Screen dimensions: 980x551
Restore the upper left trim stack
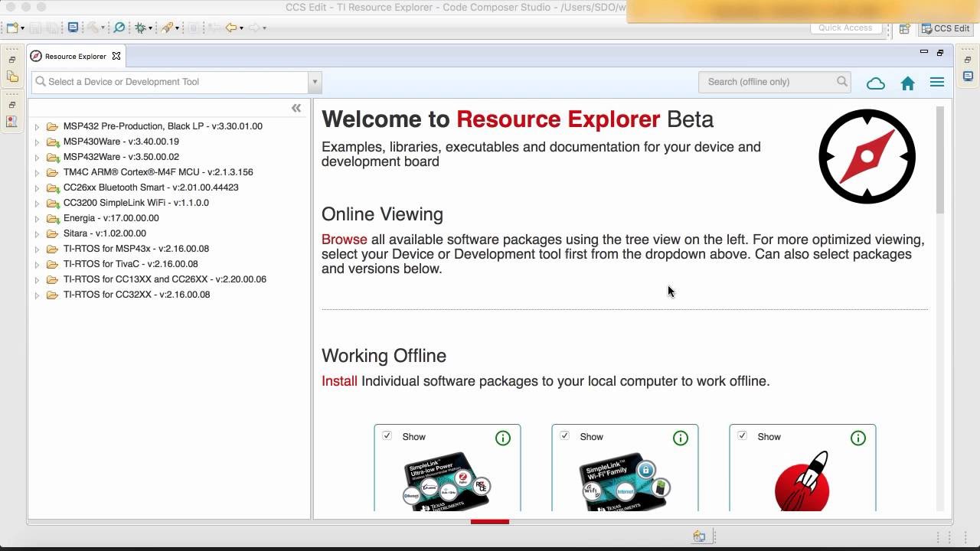click(12, 60)
